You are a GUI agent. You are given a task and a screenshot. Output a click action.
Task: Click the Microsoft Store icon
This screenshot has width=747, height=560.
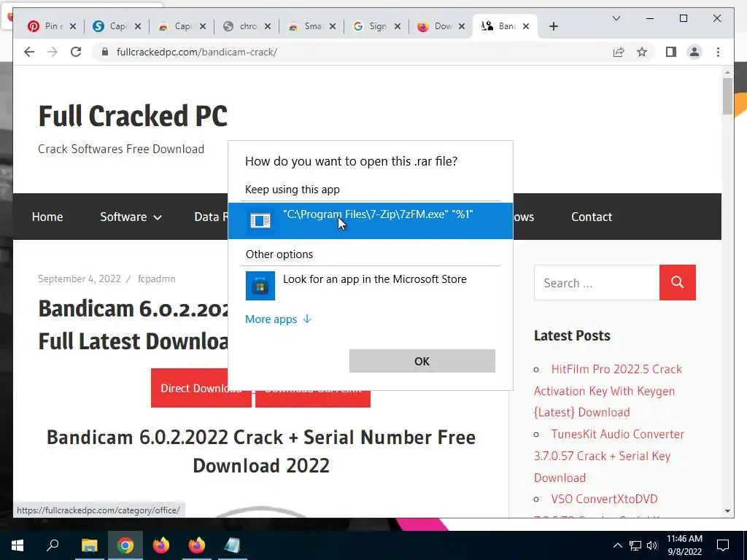[x=260, y=286]
